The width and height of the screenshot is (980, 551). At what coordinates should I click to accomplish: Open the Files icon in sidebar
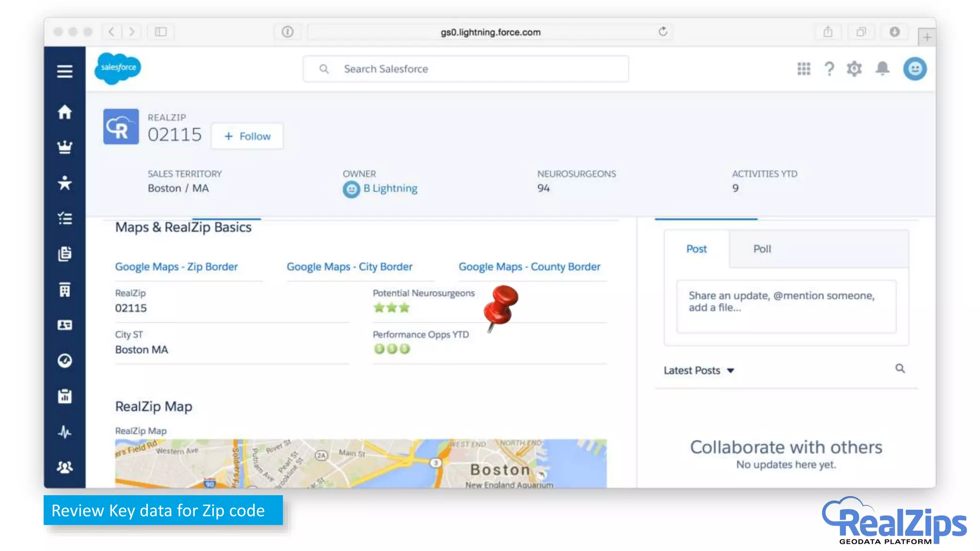(65, 253)
